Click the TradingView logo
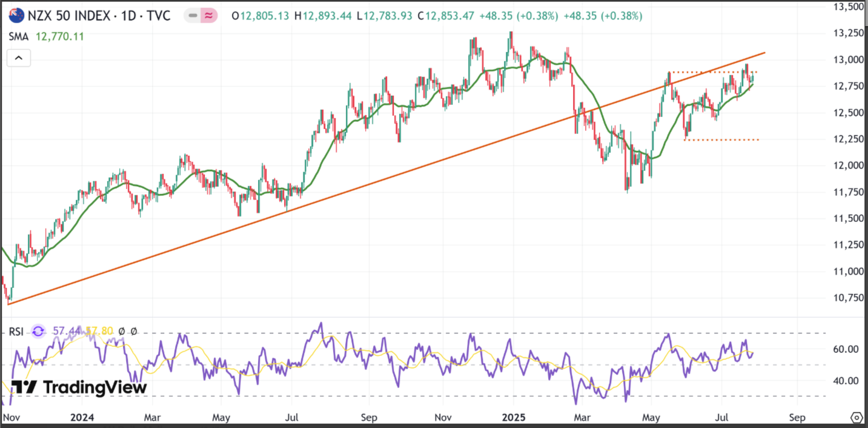The height and width of the screenshot is (428, 868). (x=79, y=387)
